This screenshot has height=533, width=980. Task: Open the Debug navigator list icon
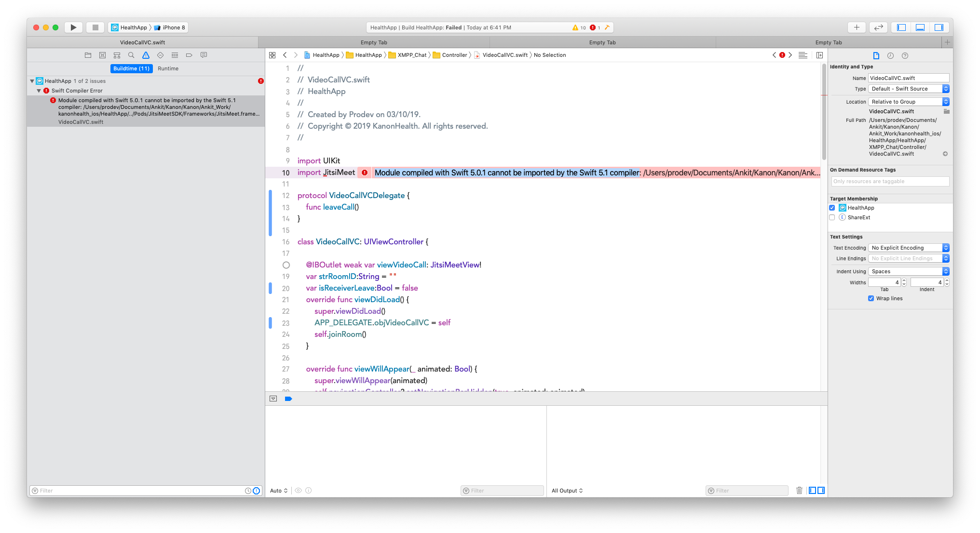[175, 55]
